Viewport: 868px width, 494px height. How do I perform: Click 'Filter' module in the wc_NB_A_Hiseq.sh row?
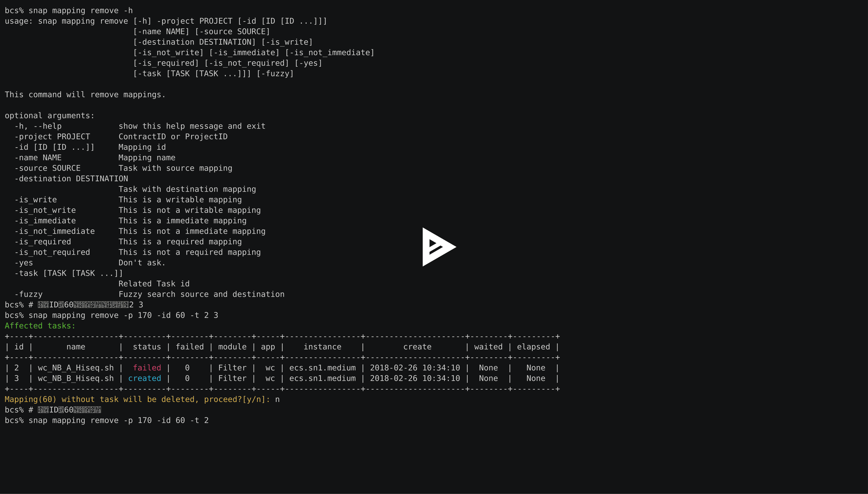[x=233, y=368]
